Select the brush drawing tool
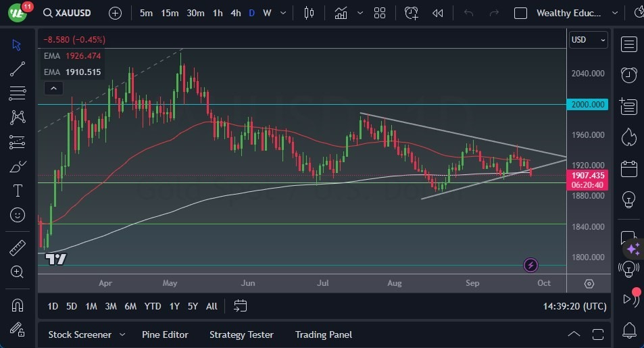 [18, 167]
